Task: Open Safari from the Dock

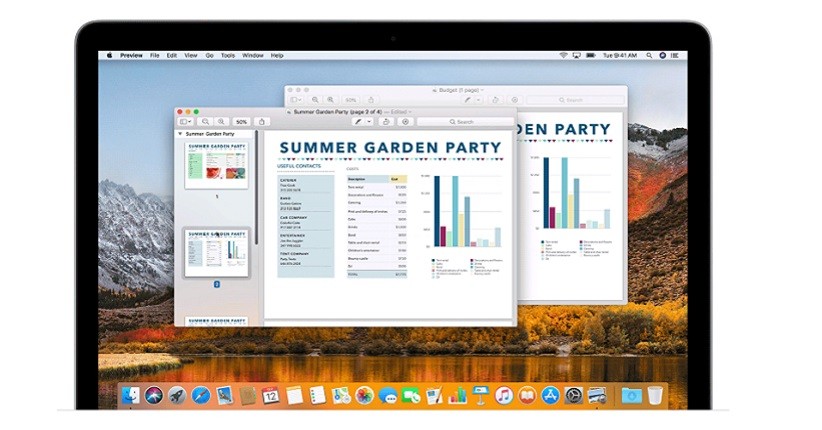Action: 200,396
